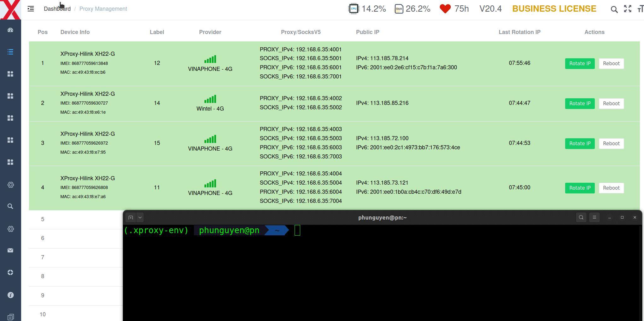This screenshot has width=644, height=321.
Task: Click public IPv4: 113.185.73.121
Action: [382, 183]
